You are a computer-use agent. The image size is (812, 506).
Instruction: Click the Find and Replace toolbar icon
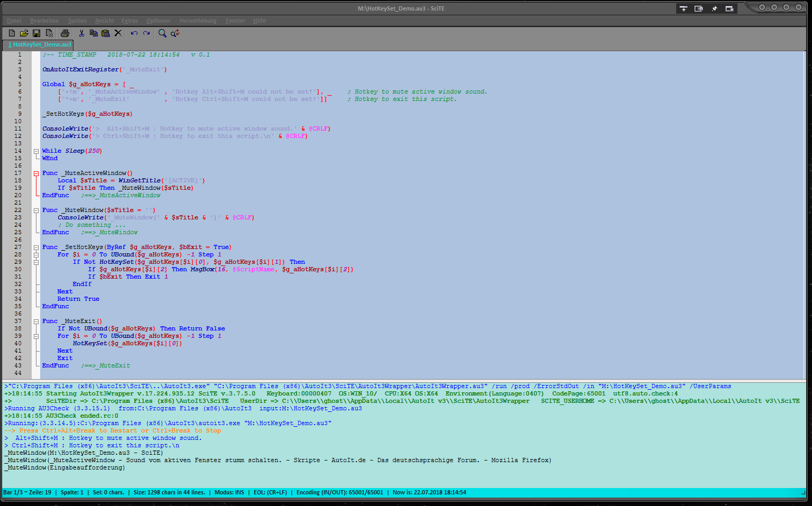pyautogui.click(x=175, y=33)
